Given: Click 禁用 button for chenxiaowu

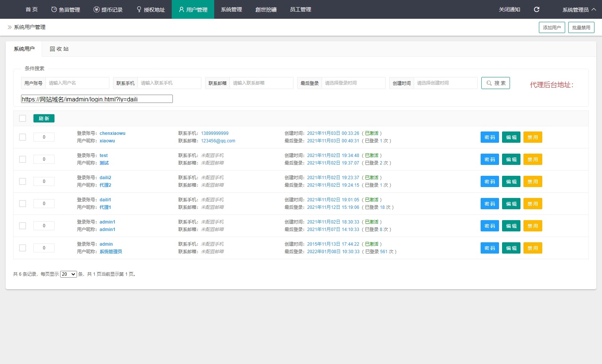Looking at the screenshot, I should 532,137.
